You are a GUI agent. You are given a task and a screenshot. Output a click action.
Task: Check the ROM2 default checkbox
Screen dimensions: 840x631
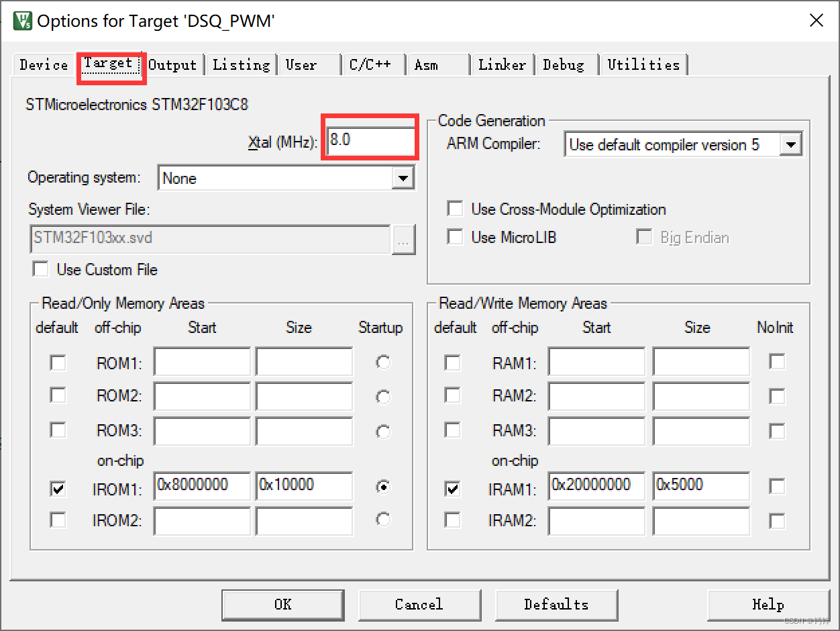click(x=58, y=395)
